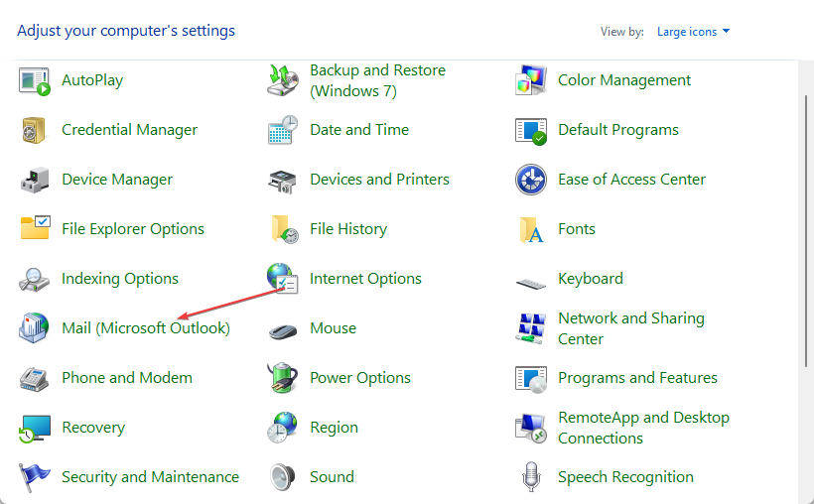Select the Phone and Modem link
Viewport: 814px width, 504px height.
(x=127, y=378)
